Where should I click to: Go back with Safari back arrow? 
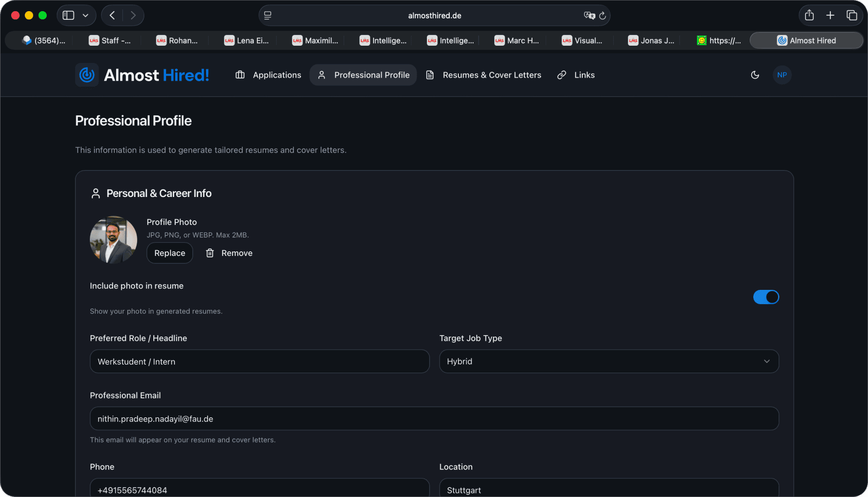click(x=113, y=15)
